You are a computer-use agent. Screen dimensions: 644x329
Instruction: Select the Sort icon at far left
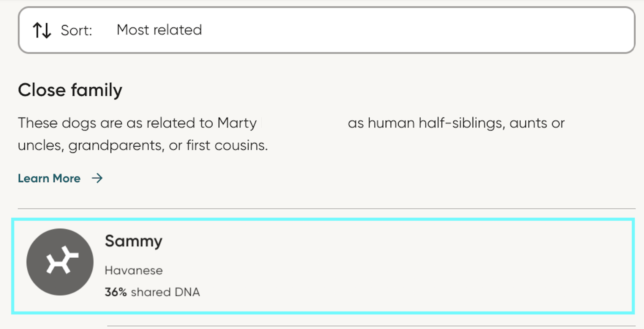click(x=42, y=30)
